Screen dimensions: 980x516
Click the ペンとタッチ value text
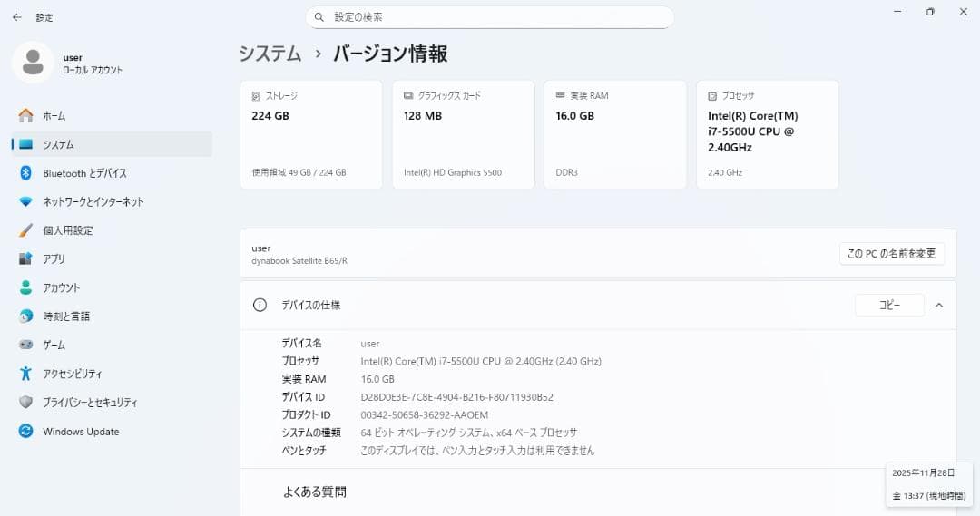point(477,451)
